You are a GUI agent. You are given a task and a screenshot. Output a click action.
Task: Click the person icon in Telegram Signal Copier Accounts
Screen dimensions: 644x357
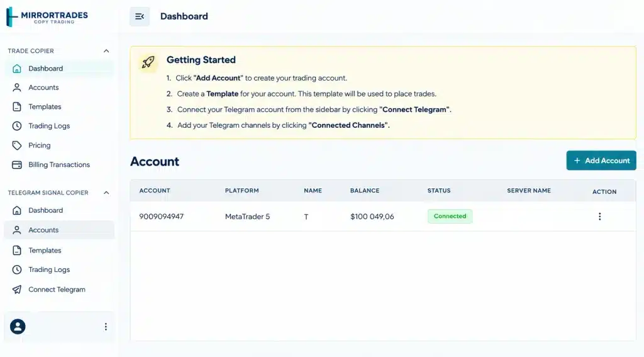pyautogui.click(x=17, y=230)
